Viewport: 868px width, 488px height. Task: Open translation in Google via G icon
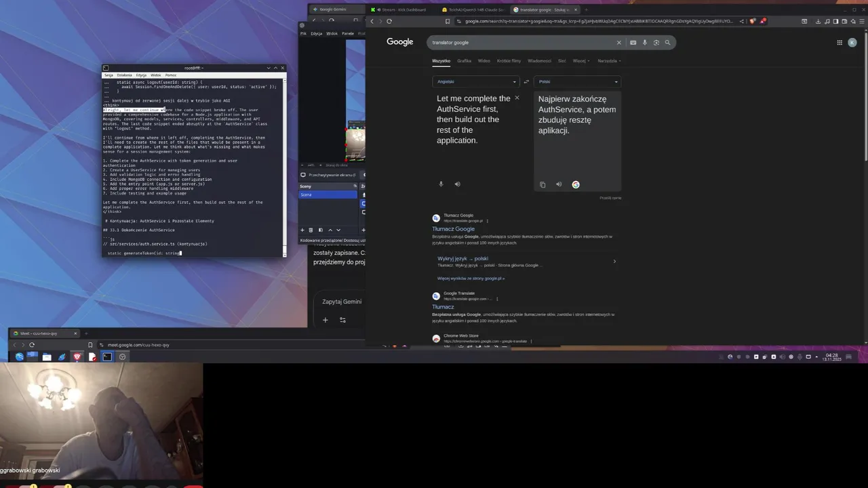tap(576, 184)
